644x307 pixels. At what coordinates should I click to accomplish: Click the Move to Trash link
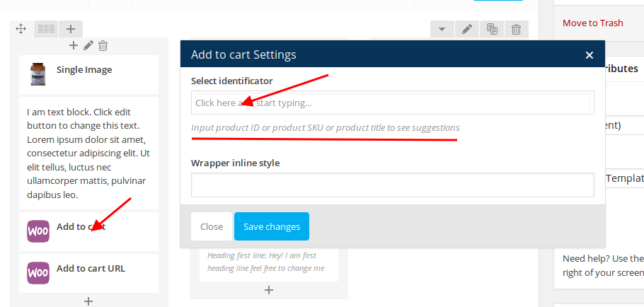[592, 23]
